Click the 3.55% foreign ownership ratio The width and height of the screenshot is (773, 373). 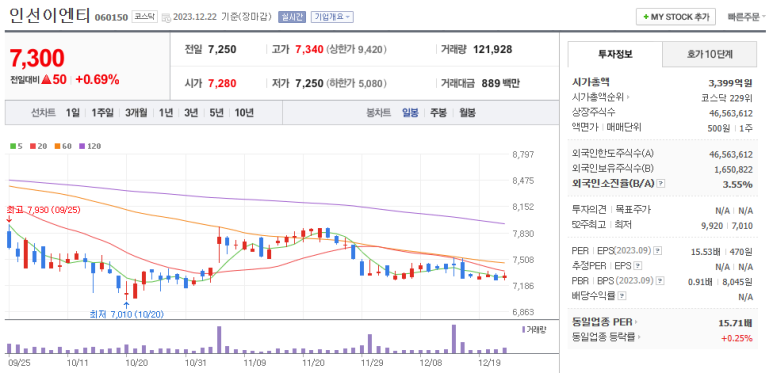point(739,185)
